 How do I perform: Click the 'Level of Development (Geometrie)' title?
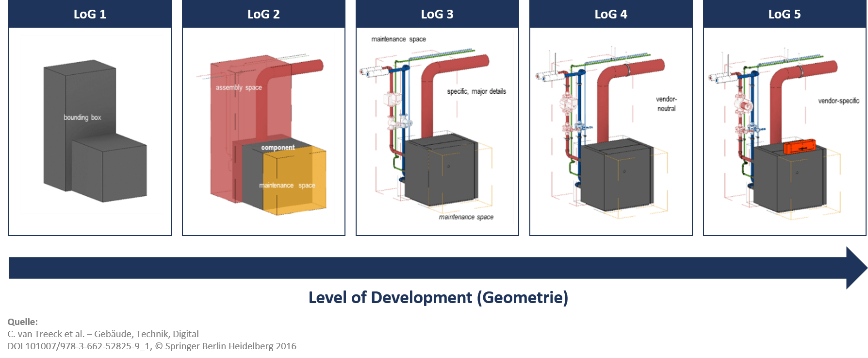point(438,297)
